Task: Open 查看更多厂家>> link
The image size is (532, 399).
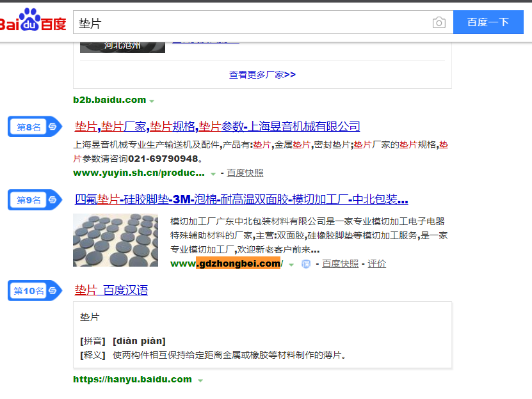Action: tap(262, 75)
